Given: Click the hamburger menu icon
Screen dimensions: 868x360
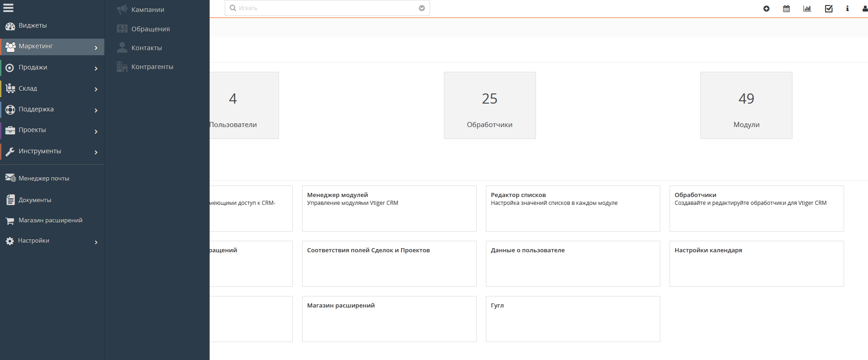Looking at the screenshot, I should pos(8,8).
